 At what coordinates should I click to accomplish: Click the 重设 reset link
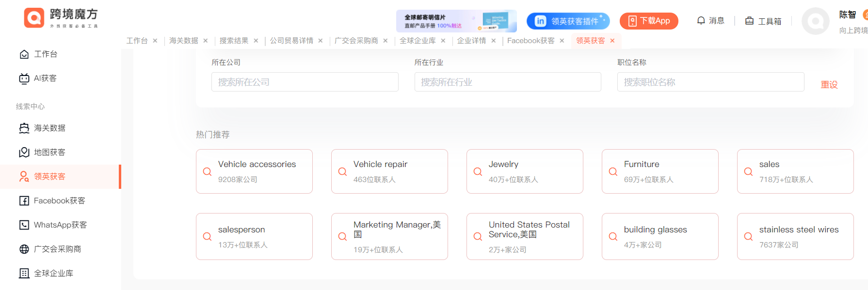click(x=829, y=85)
